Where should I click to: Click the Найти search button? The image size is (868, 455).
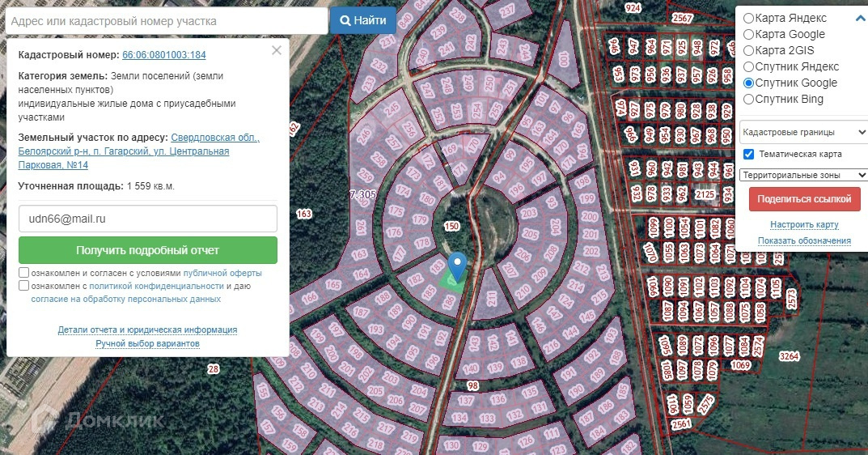click(x=362, y=20)
